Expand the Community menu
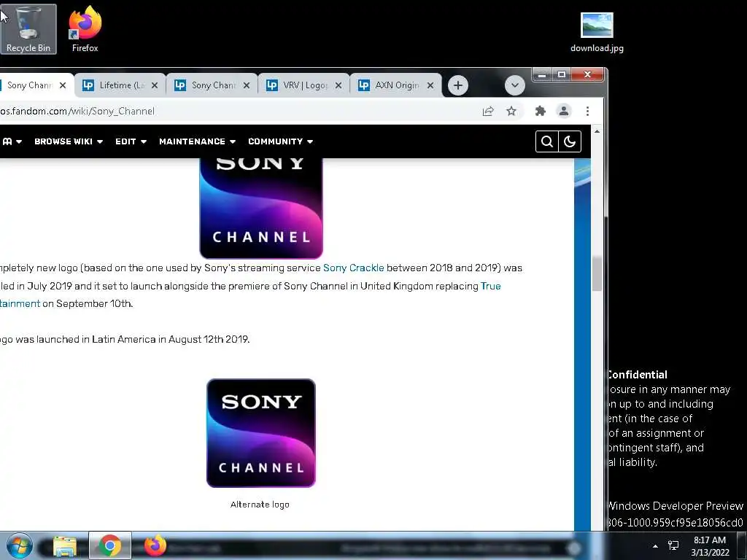747x560 pixels. click(x=281, y=141)
